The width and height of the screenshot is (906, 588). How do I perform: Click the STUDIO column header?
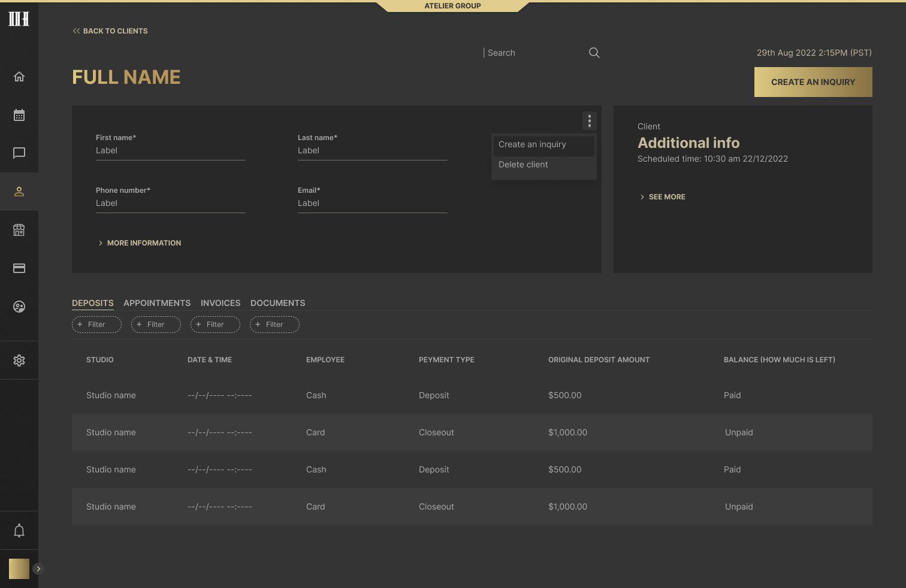[x=100, y=360]
